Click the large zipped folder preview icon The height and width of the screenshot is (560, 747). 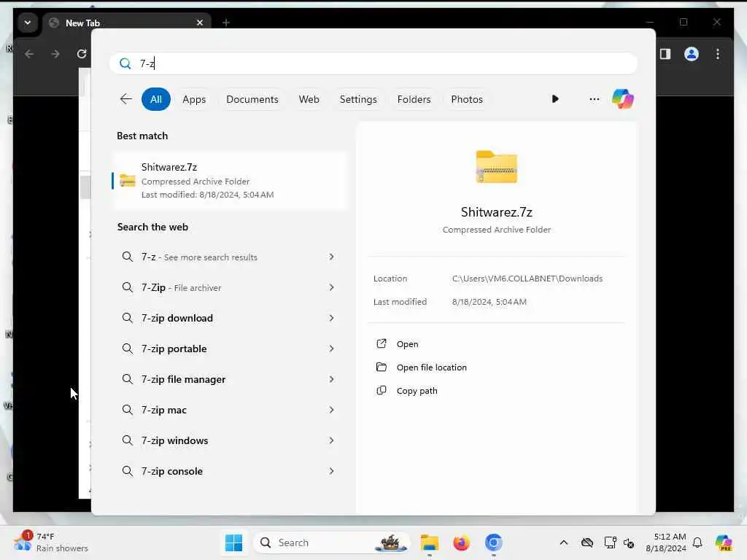coord(496,167)
